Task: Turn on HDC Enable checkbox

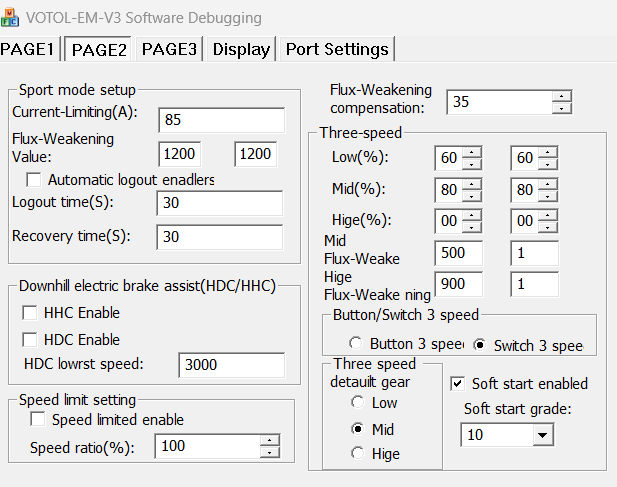Action: (x=30, y=340)
